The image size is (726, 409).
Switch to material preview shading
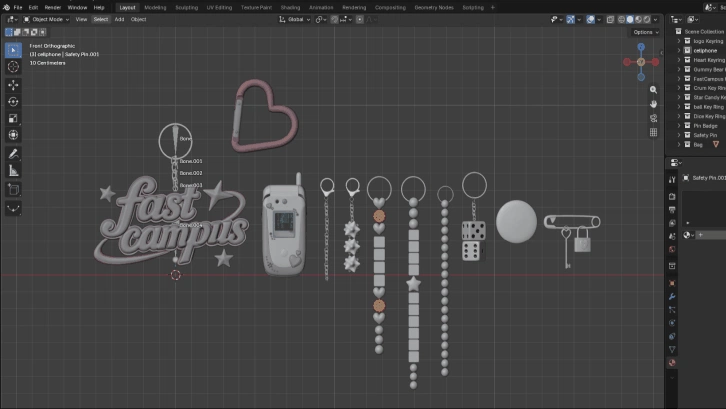point(638,19)
